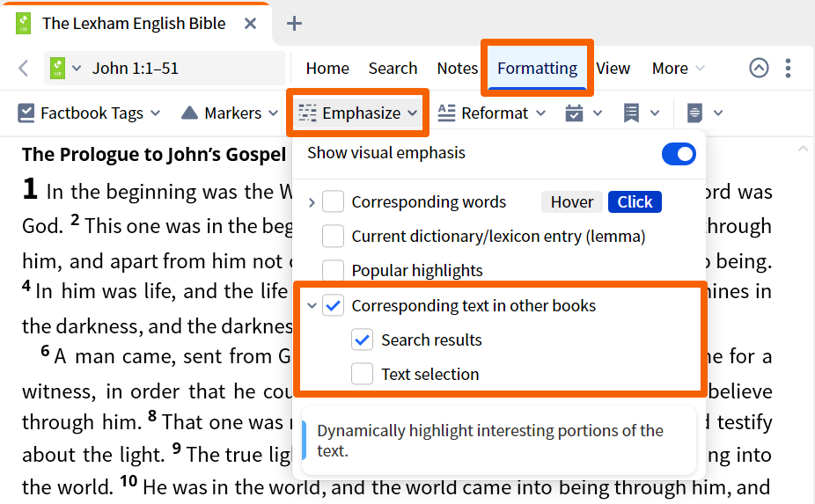Check the Popular highlights checkbox
The image size is (815, 504).
click(334, 270)
